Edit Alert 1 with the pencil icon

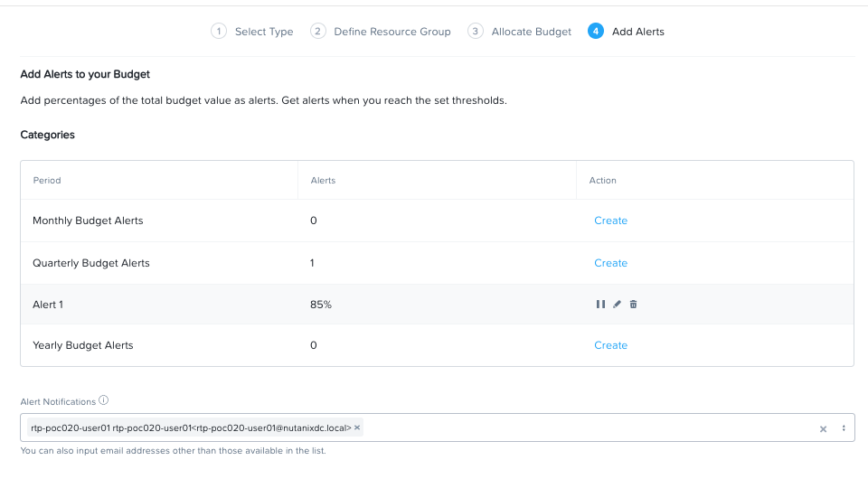click(x=617, y=305)
